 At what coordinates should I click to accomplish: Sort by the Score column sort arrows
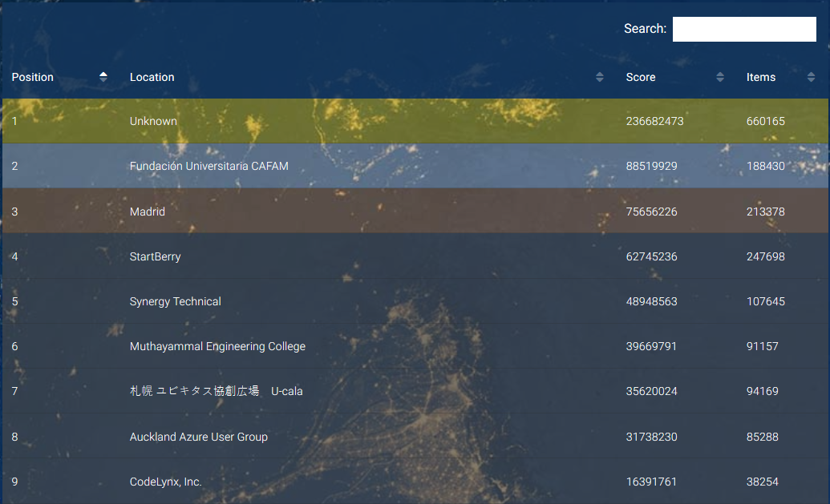click(720, 77)
